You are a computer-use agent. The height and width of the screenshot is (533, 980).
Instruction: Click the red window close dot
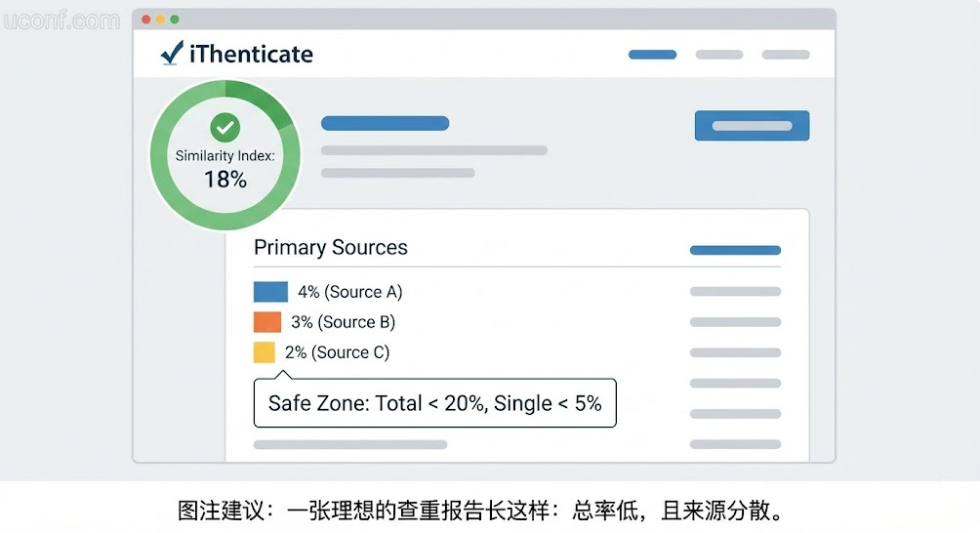click(x=146, y=20)
